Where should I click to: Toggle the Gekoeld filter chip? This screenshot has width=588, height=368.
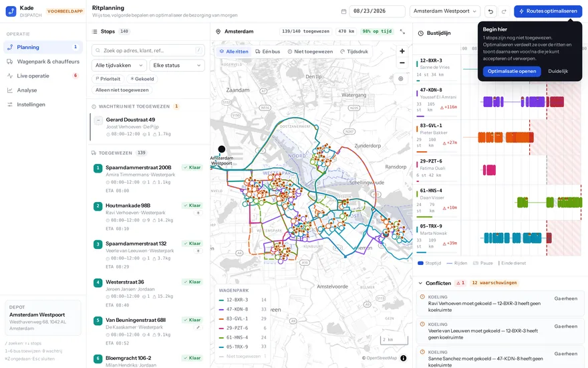pyautogui.click(x=142, y=79)
